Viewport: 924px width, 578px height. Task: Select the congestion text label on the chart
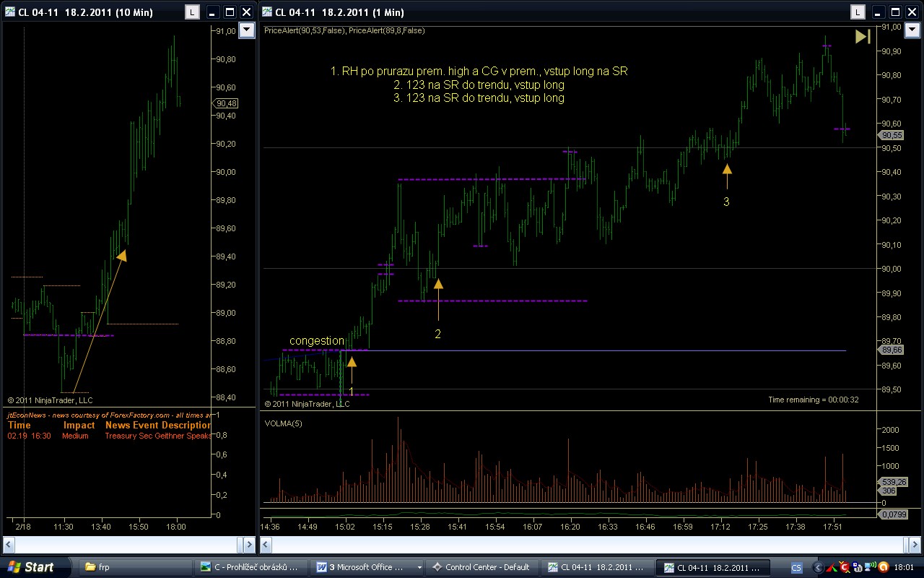pyautogui.click(x=317, y=341)
